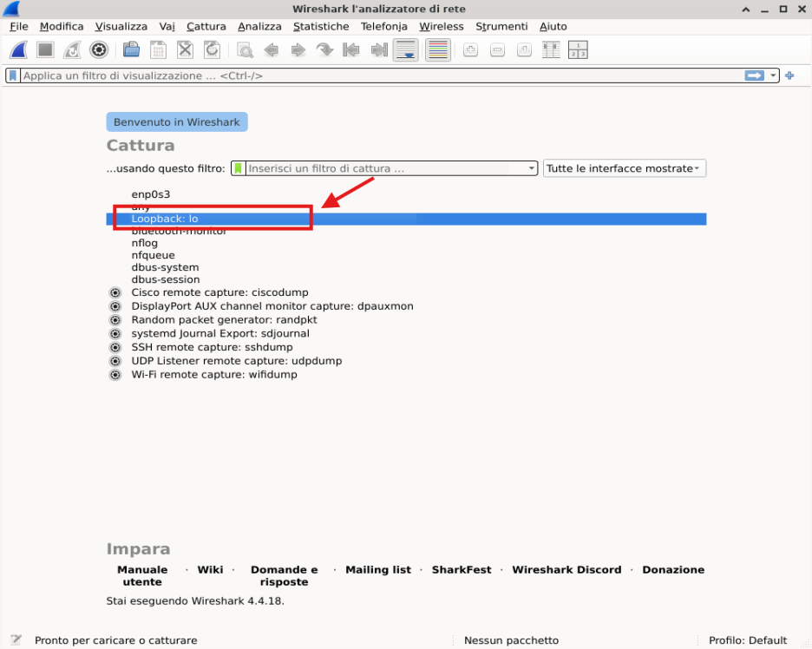Select the enp0s3 interface
The width and height of the screenshot is (812, 649).
(x=406, y=194)
